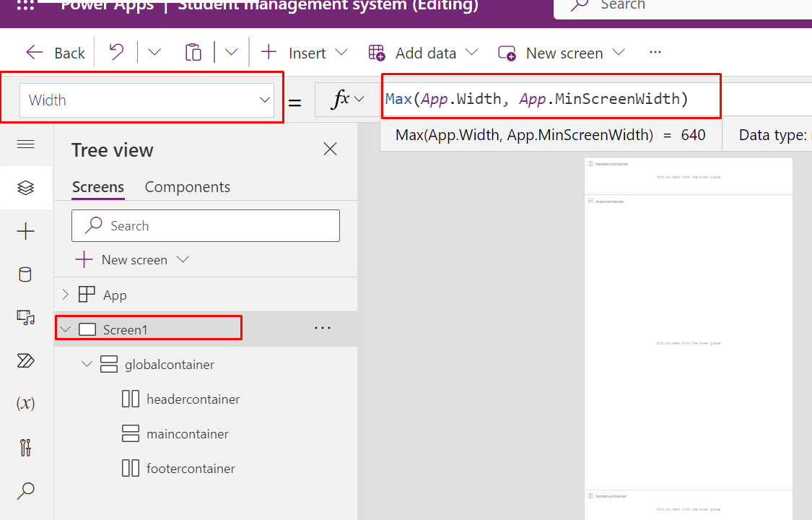Expand the App node in tree
The height and width of the screenshot is (520, 812).
pos(65,295)
